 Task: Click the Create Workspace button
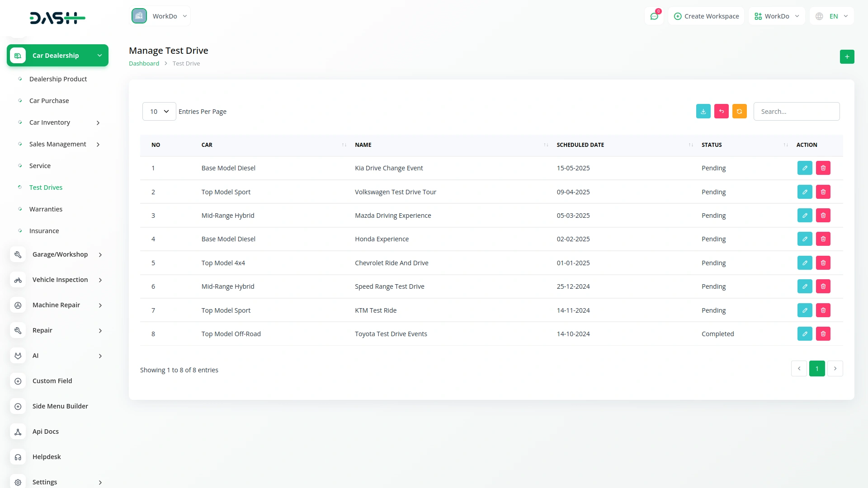click(706, 16)
